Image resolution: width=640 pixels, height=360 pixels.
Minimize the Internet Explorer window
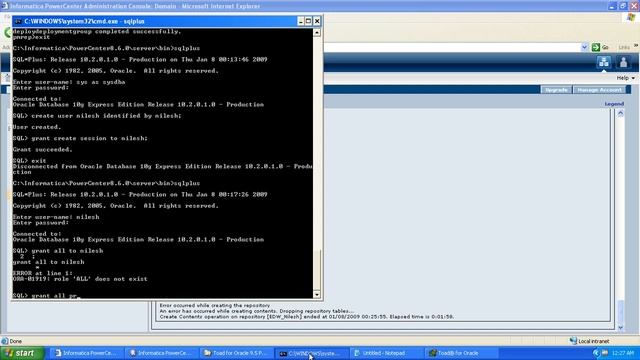pyautogui.click(x=611, y=6)
